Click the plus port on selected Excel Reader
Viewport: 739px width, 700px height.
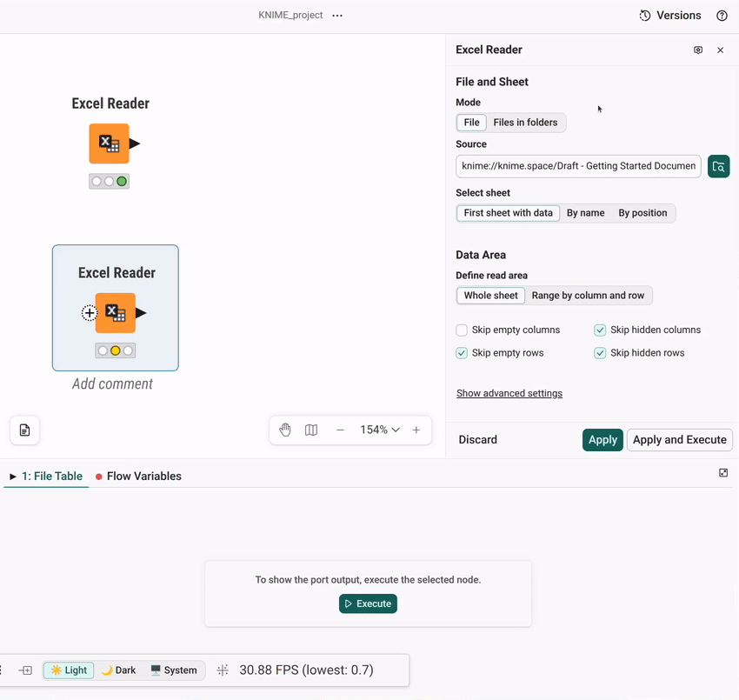[89, 313]
